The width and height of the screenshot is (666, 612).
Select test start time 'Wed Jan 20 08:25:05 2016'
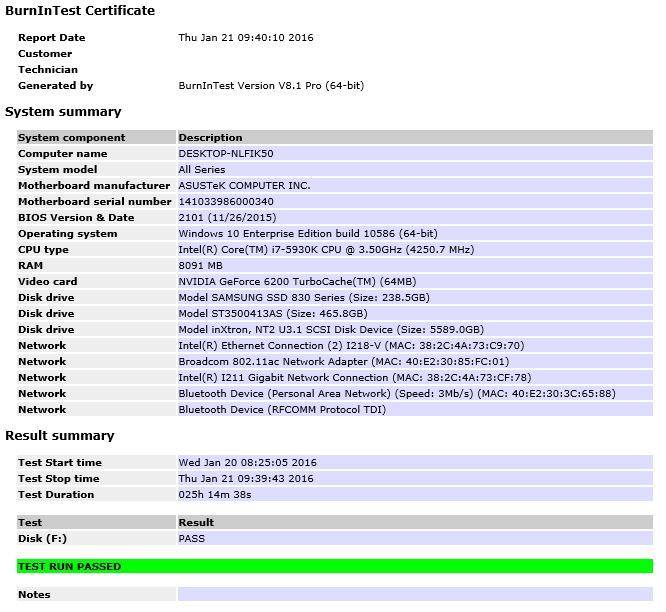(248, 463)
